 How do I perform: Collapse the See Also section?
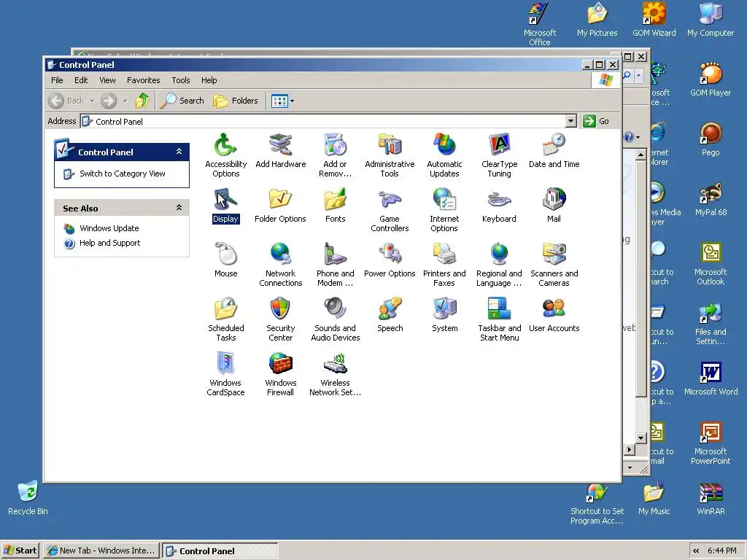179,208
